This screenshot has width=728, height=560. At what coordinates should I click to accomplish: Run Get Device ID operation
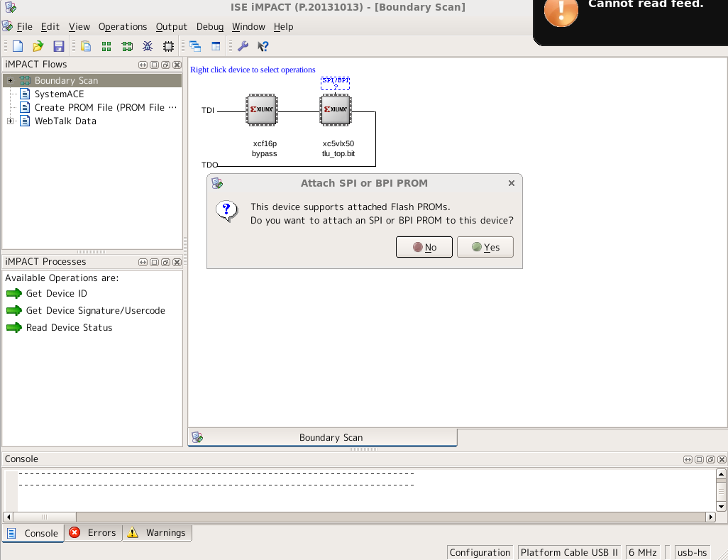56,294
